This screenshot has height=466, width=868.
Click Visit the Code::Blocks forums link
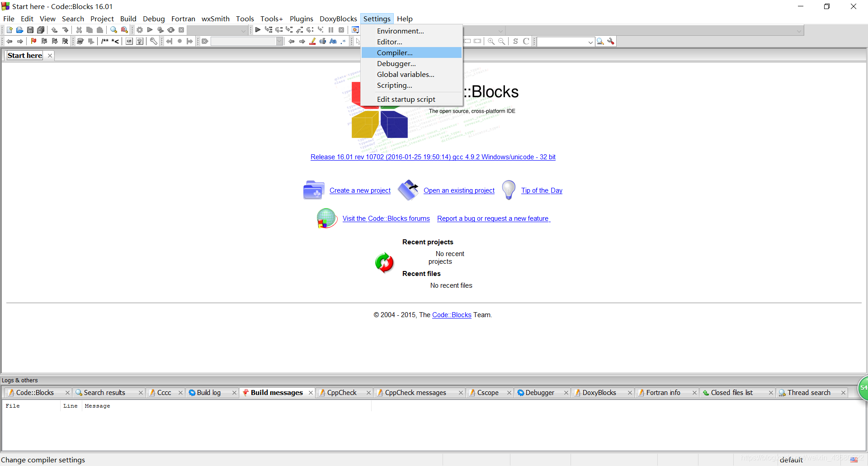tap(386, 219)
